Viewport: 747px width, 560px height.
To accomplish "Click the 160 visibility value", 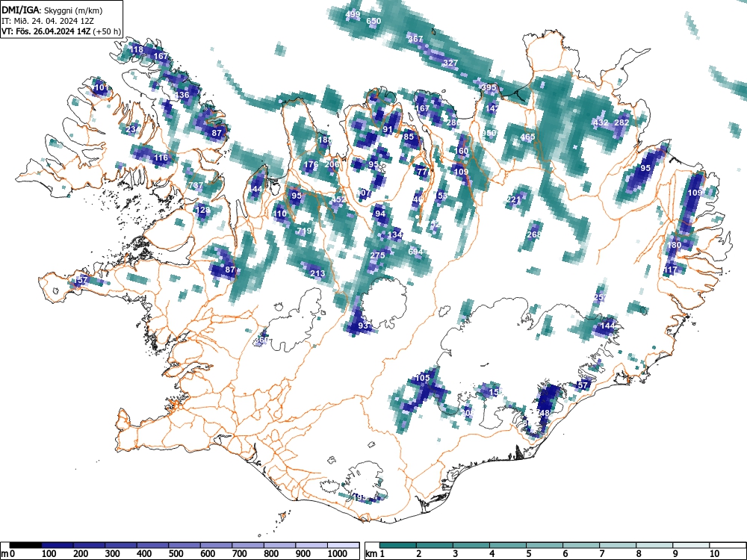I will point(461,151).
